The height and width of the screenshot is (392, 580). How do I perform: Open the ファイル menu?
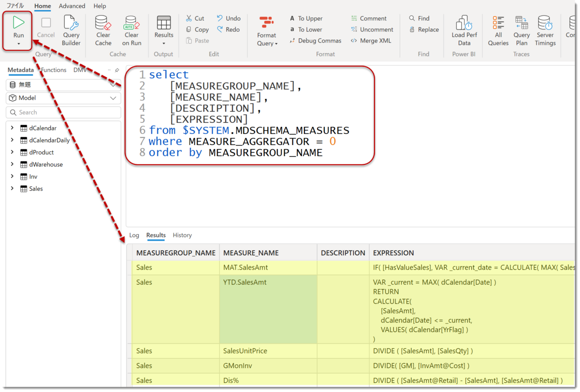[x=15, y=6]
